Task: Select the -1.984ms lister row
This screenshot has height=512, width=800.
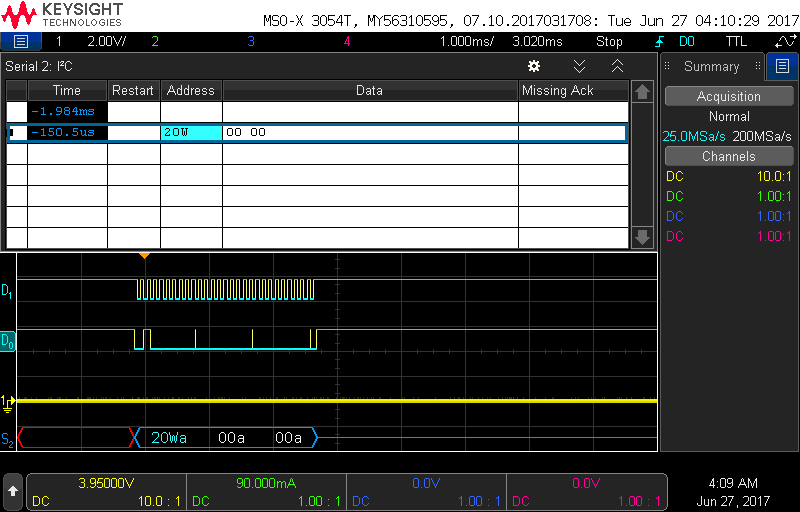Action: pos(317,111)
